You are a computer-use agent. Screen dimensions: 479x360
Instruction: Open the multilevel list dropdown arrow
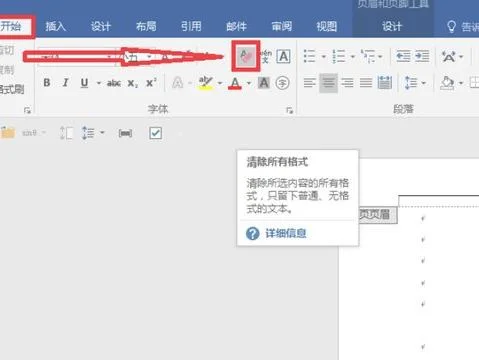[380, 57]
